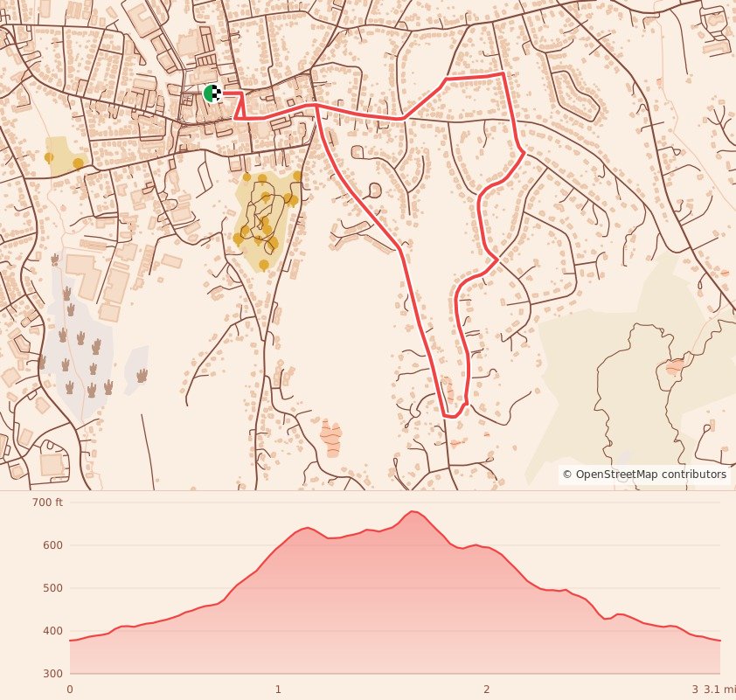This screenshot has height=700, width=736.
Task: Click the checkered start/finish flag marker
Action: (x=213, y=93)
